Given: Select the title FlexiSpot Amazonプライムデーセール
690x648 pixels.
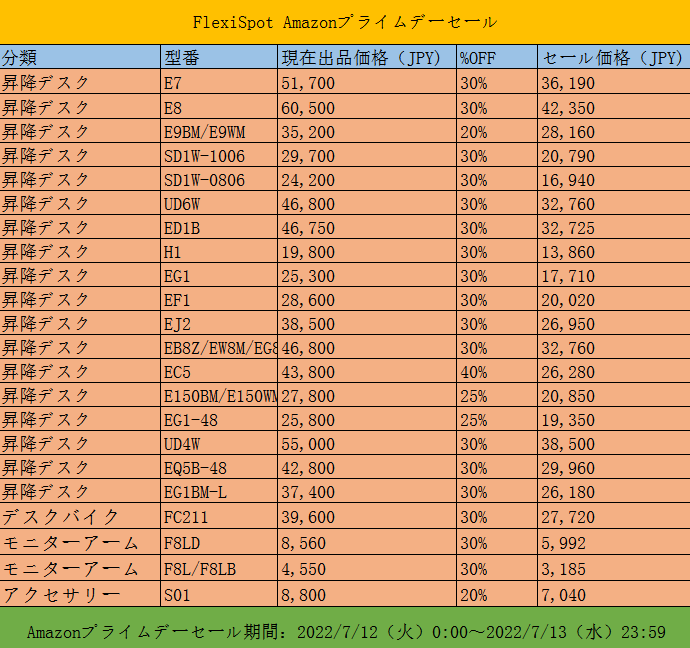Looking at the screenshot, I should tap(345, 22).
